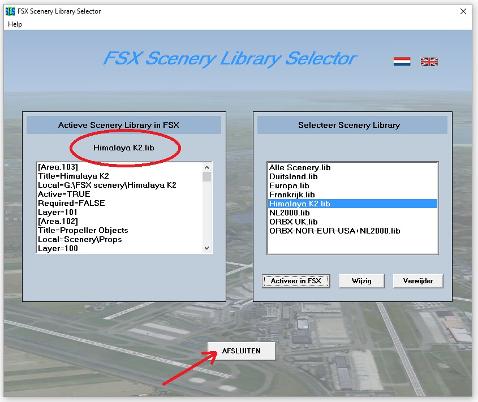
Task: Click the Wijzig button
Action: 361,281
